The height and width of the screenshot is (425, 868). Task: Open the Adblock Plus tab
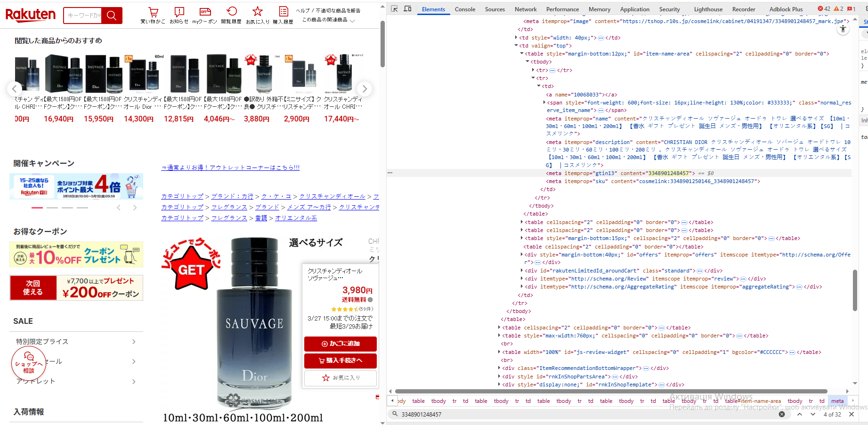[x=786, y=9]
